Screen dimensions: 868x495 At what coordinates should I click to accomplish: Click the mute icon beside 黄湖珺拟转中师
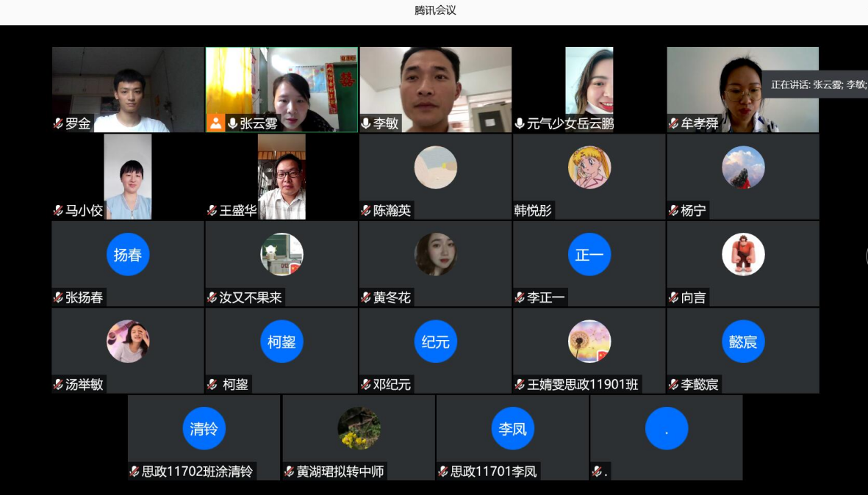[289, 472]
